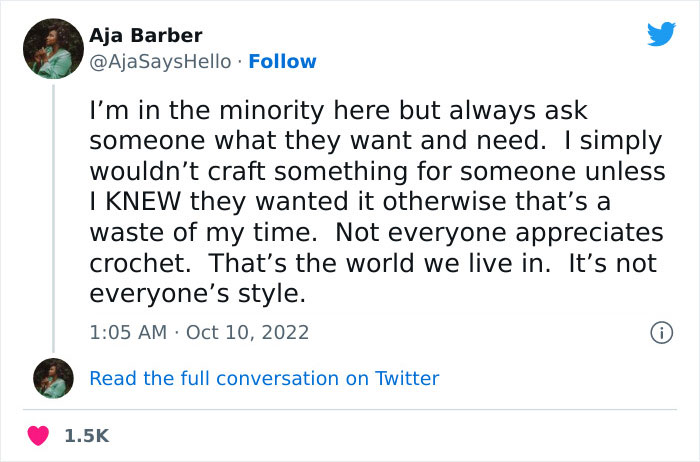Click small avatar beside the conversation link
The height and width of the screenshot is (462, 700).
click(x=52, y=378)
